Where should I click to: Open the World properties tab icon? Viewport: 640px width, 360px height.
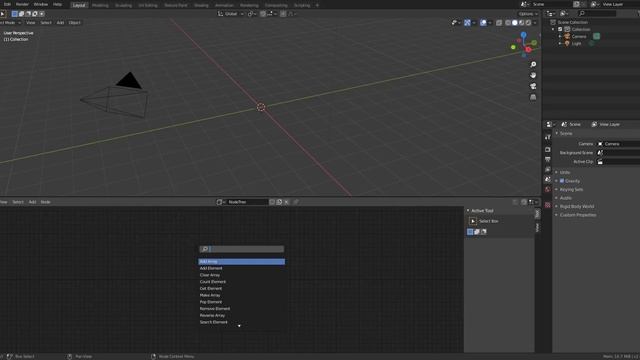[x=548, y=189]
